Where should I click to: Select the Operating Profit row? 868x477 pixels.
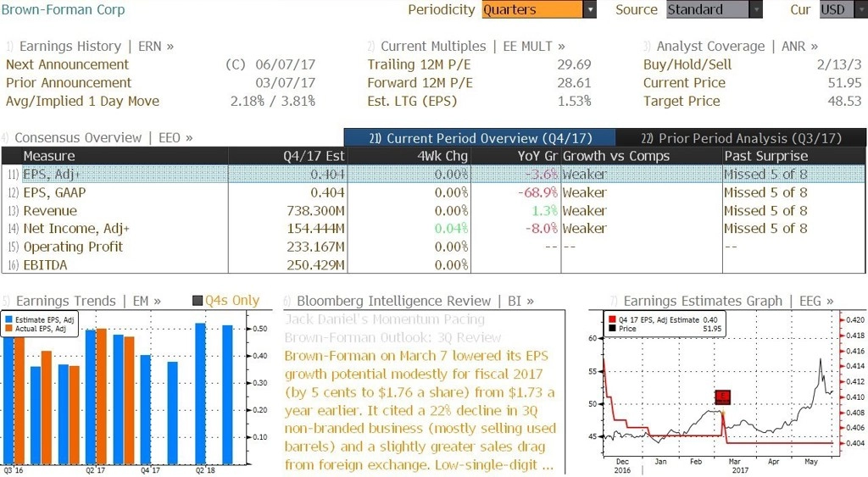(x=433, y=247)
